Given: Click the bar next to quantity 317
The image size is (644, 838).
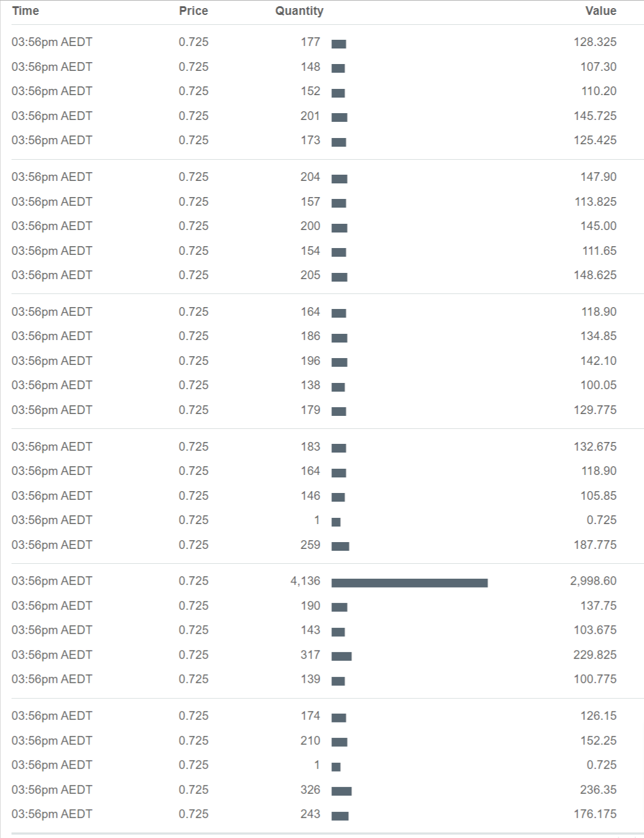Looking at the screenshot, I should pyautogui.click(x=341, y=656).
